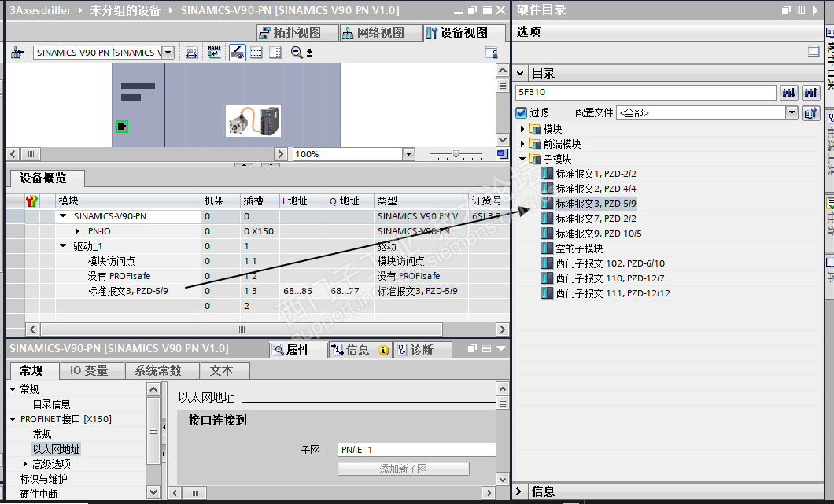Collapse SINAMICS-V90-PN row in device overview
This screenshot has height=504, width=834.
pyautogui.click(x=63, y=216)
